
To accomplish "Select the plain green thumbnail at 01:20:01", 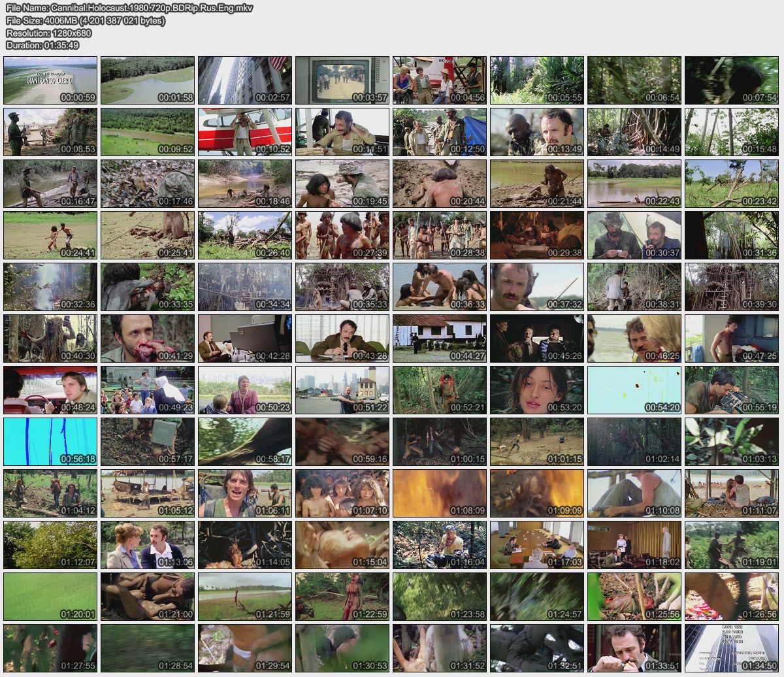I will [x=50, y=597].
